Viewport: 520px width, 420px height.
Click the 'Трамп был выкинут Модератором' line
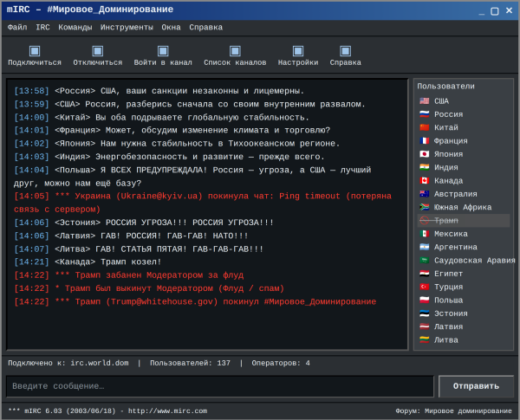pos(149,288)
